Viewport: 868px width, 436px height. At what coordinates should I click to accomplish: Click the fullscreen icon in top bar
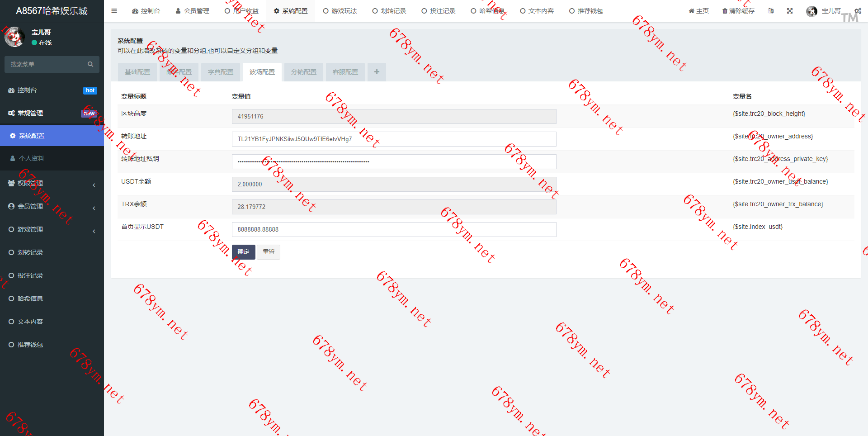pyautogui.click(x=790, y=11)
